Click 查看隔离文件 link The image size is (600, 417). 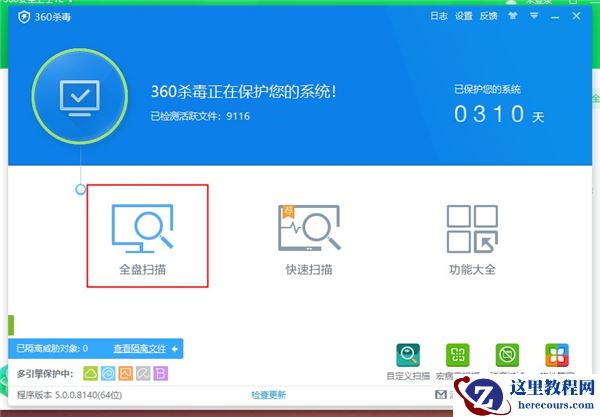tap(140, 349)
